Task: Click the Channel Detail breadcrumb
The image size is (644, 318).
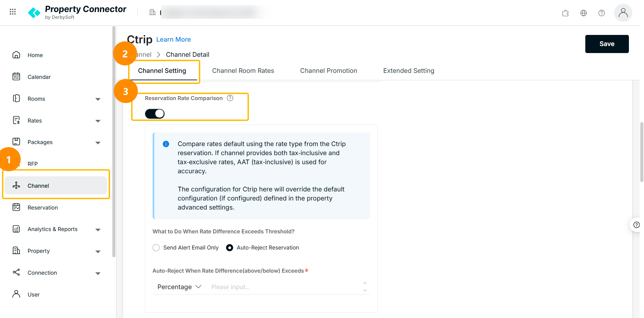Action: pyautogui.click(x=187, y=55)
